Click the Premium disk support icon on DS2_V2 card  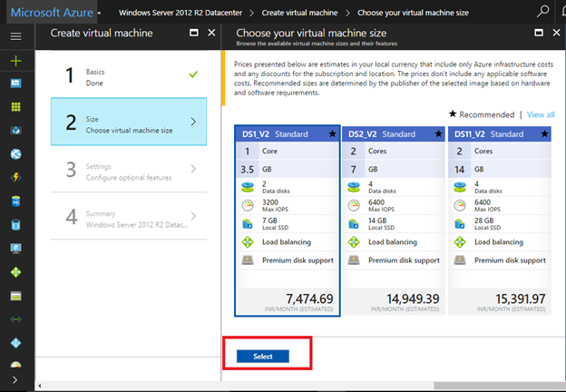(354, 260)
